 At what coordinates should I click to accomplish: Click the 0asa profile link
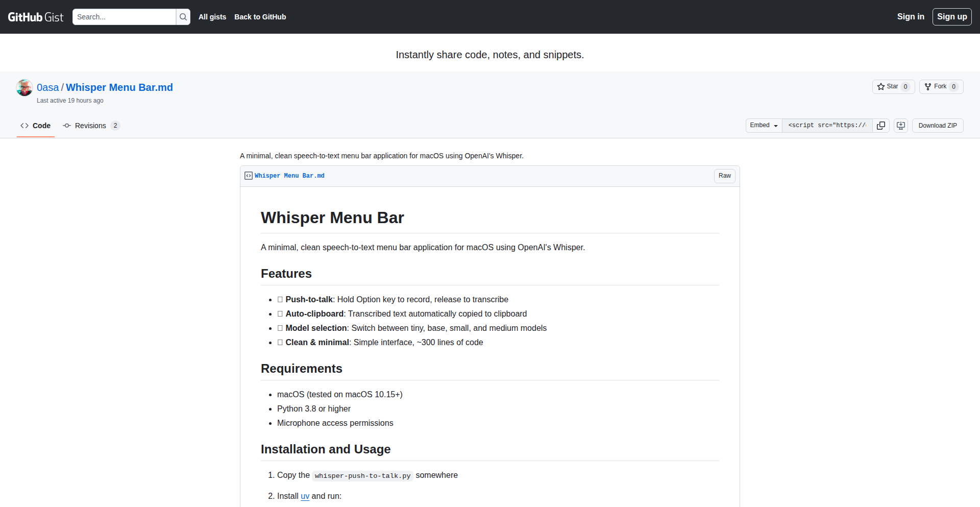click(x=47, y=87)
